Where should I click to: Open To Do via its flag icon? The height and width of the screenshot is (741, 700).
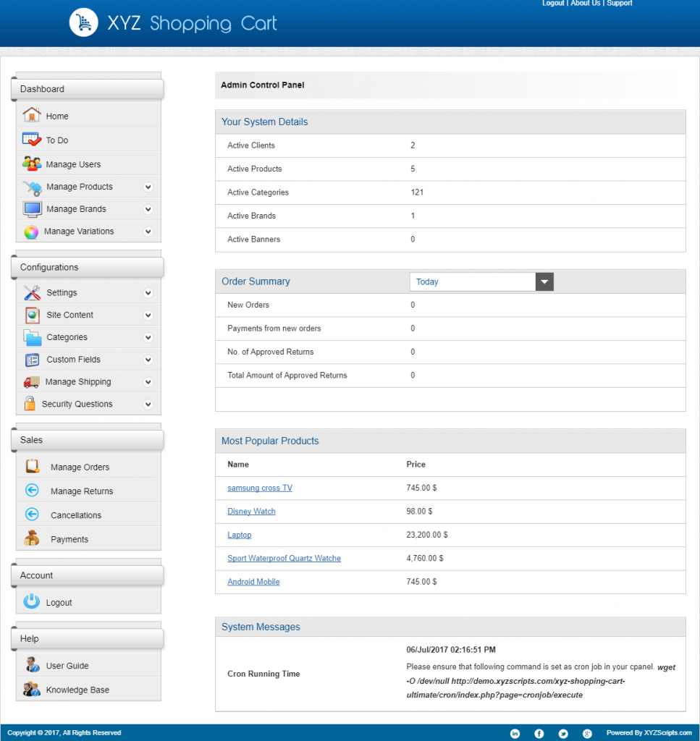pyautogui.click(x=32, y=139)
